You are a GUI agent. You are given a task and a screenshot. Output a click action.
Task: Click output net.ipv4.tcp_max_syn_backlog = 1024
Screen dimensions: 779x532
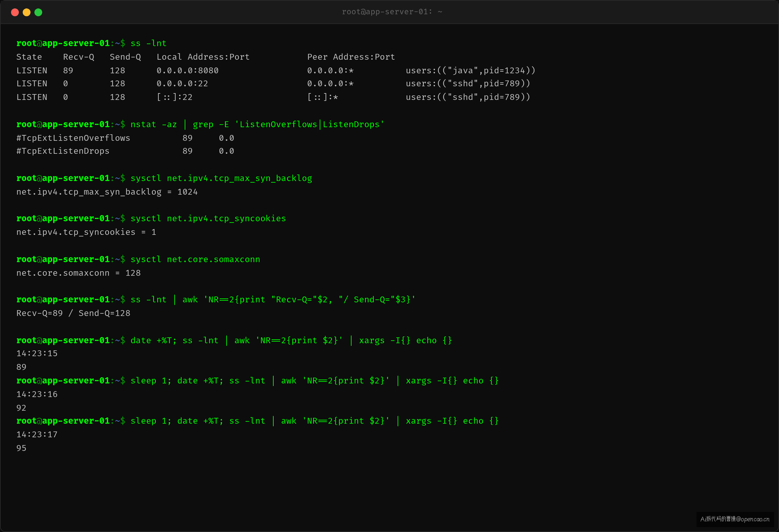point(107,192)
